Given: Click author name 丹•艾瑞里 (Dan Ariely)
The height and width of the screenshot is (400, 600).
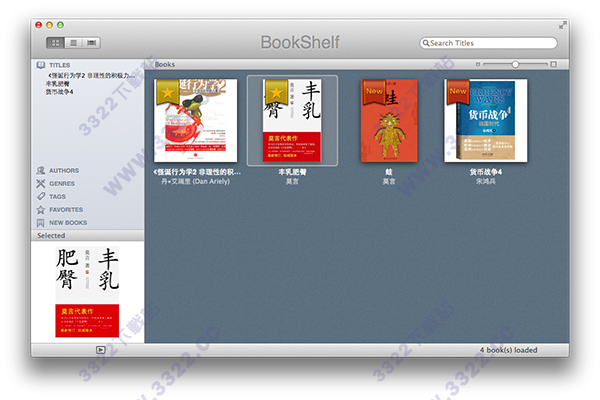Looking at the screenshot, I should [x=196, y=181].
